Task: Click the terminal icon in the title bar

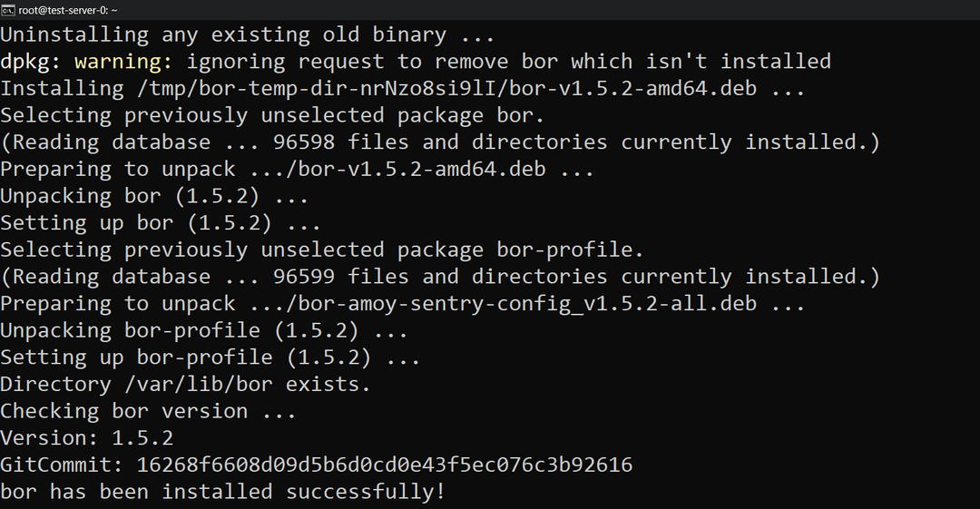Action: pos(8,9)
